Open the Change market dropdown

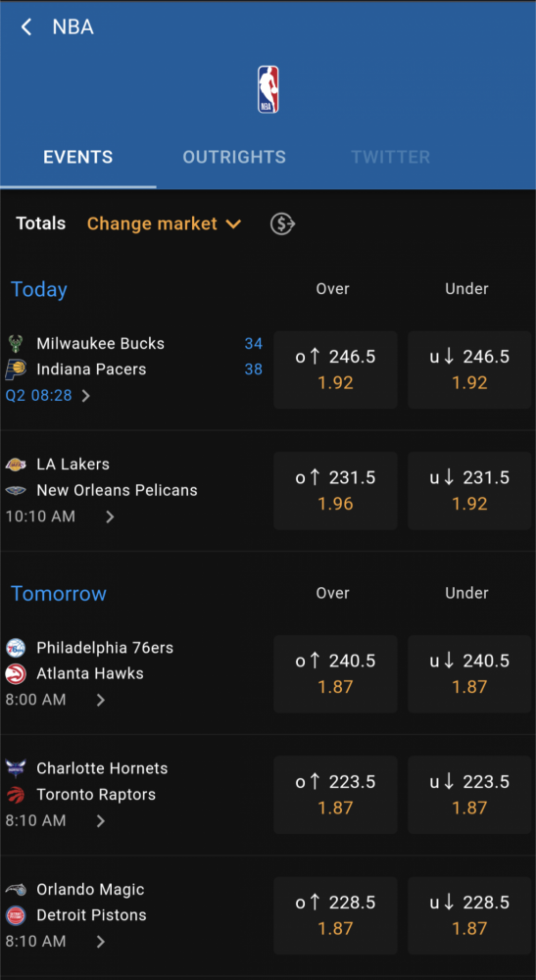click(165, 223)
